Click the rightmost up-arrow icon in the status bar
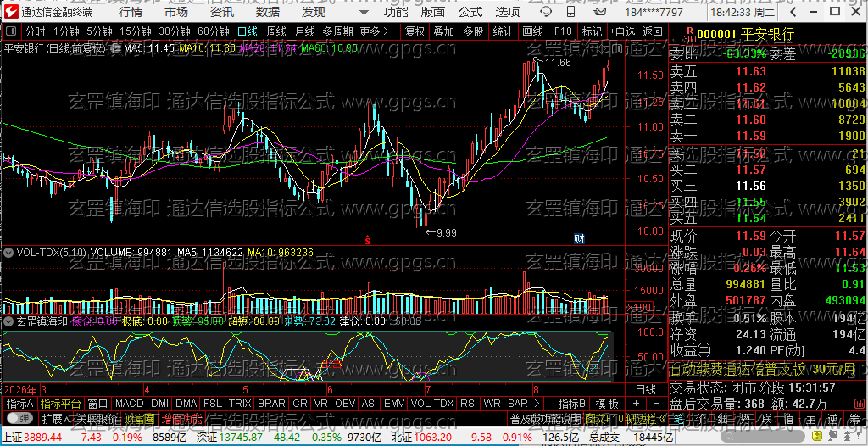Image resolution: width=868 pixels, height=446 pixels. 847,436
